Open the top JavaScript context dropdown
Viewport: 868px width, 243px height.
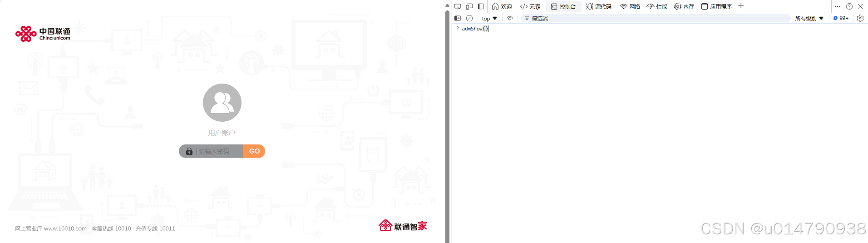pyautogui.click(x=489, y=19)
